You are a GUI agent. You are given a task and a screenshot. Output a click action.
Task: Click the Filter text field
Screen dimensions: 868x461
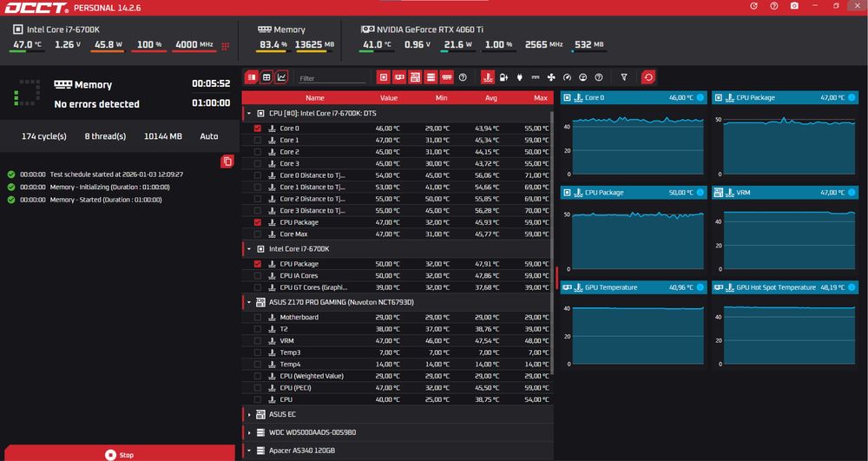point(332,78)
